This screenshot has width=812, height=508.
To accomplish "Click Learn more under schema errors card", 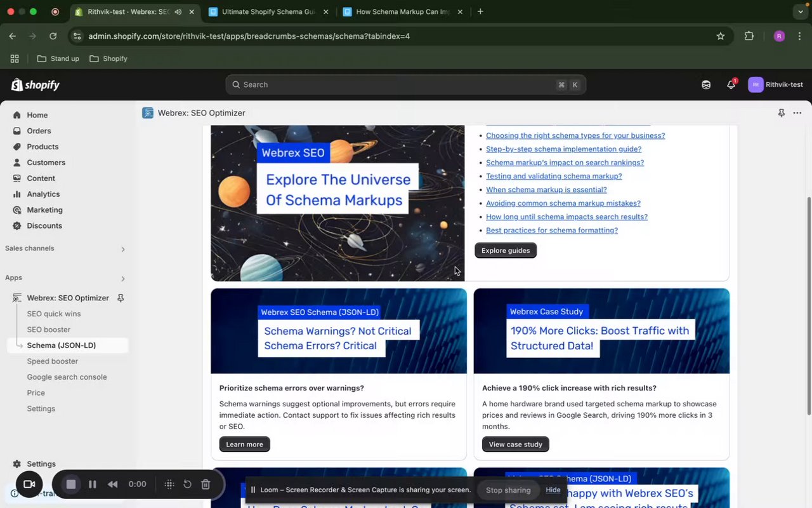I will (244, 444).
